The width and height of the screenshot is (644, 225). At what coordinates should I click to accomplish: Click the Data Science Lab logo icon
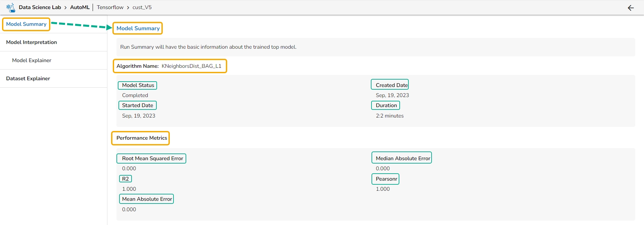pos(11,7)
